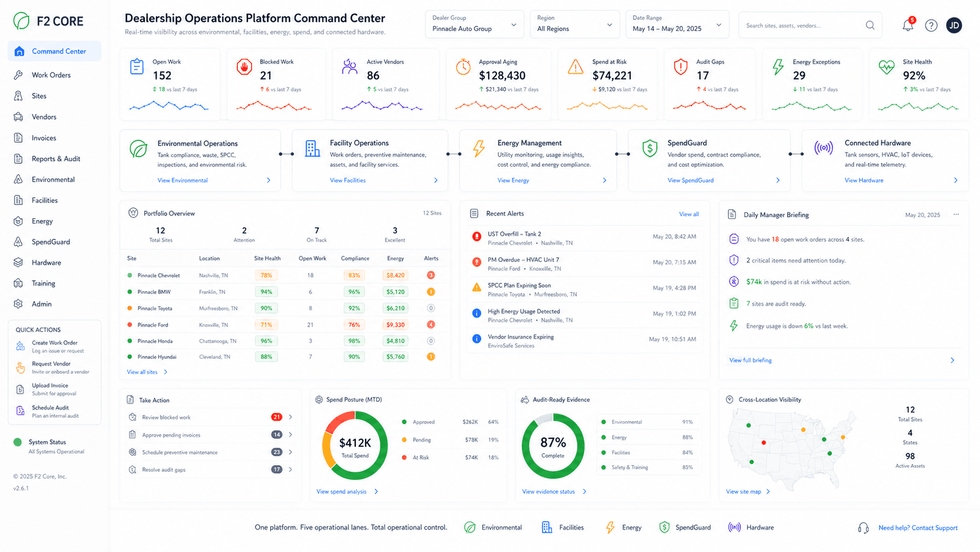Click Need help? Contact Support link
Screen dimensions: 980x552
click(x=918, y=528)
